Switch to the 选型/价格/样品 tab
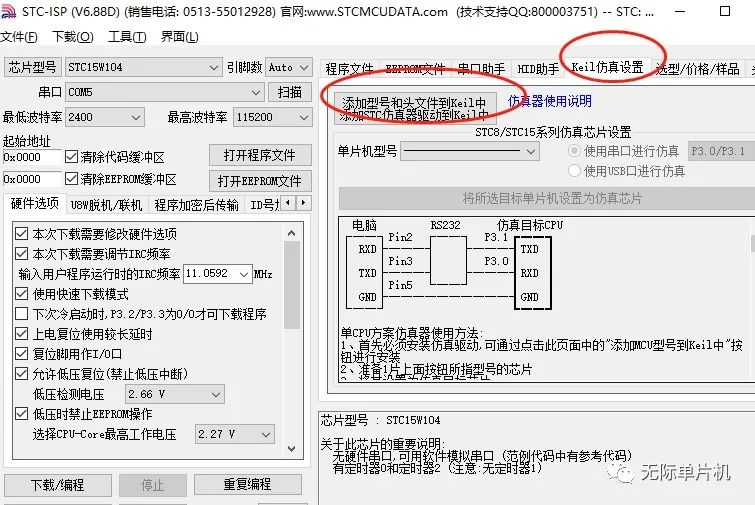Viewport: 755px width, 505px height. point(698,69)
